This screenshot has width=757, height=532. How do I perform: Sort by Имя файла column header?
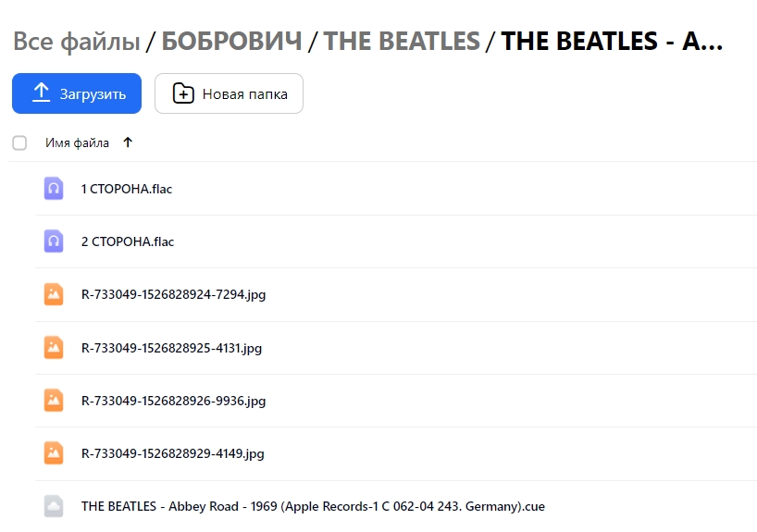tap(77, 142)
